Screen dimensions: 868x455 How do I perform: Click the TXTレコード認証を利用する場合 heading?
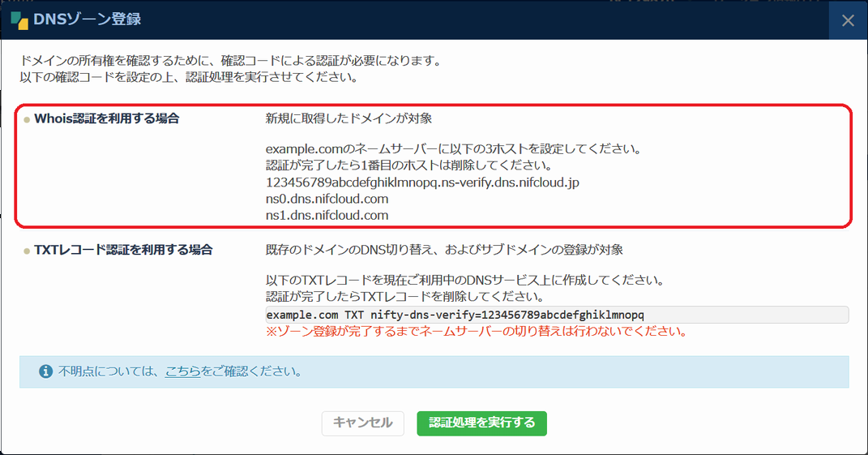123,250
